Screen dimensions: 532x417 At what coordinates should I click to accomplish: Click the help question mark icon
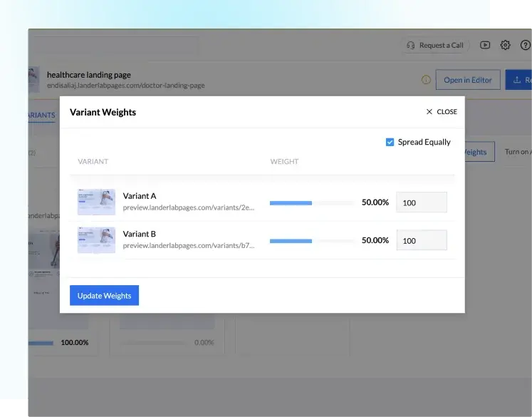pos(526,45)
